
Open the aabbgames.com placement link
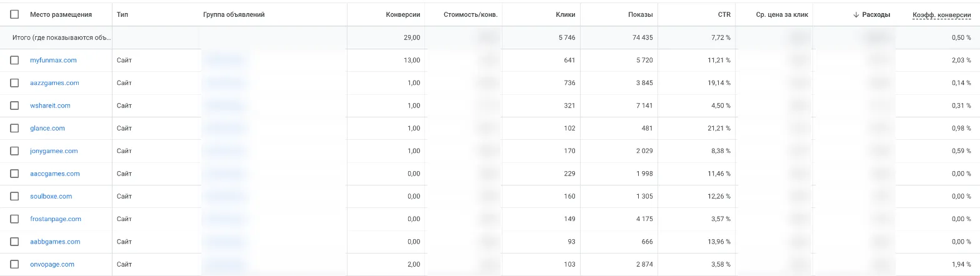[x=55, y=242]
